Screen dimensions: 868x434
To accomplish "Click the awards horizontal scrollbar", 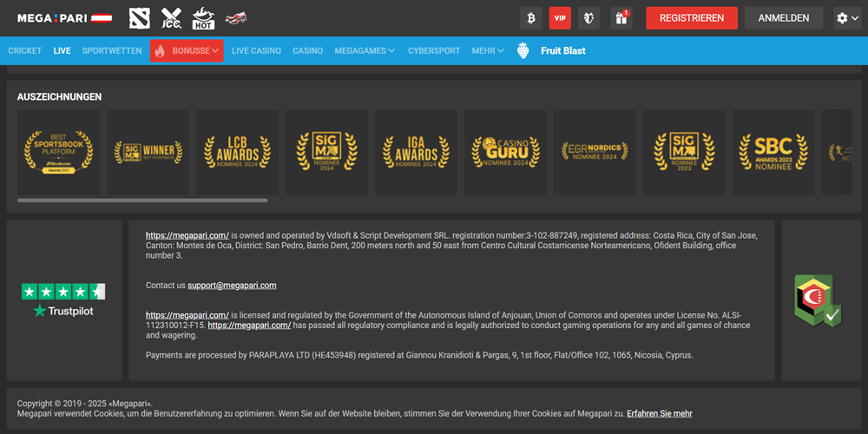I will (142, 201).
